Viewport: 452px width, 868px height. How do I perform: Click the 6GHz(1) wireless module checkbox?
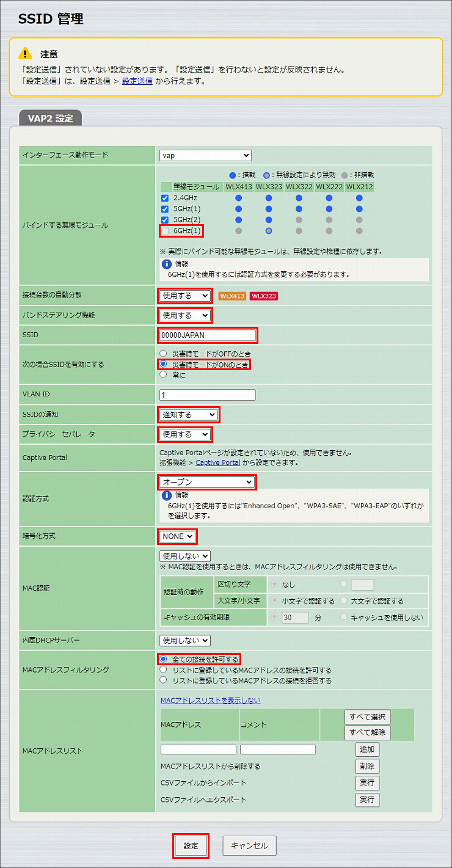coord(165,231)
